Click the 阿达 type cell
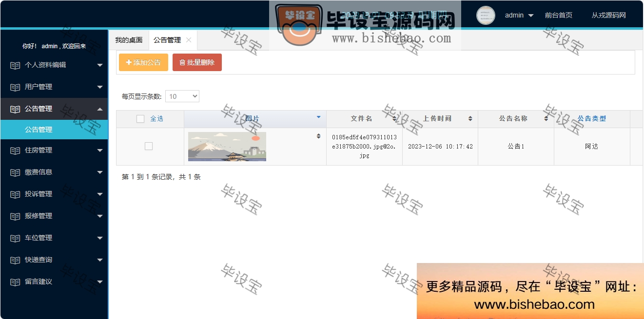 click(592, 147)
